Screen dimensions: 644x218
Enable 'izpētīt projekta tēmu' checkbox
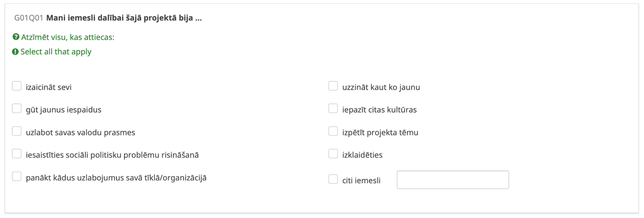[333, 131]
